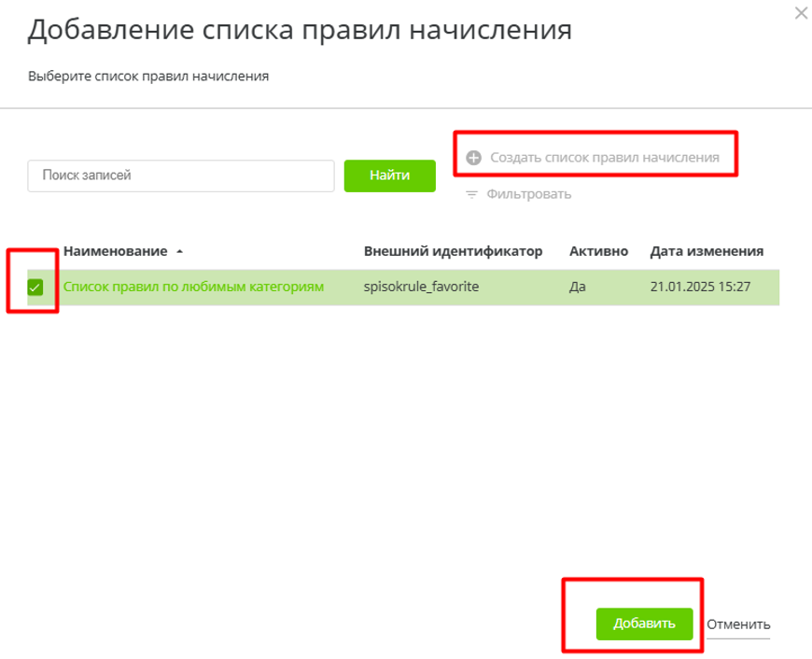The width and height of the screenshot is (812, 659).
Task: Uncheck the checkbox for the favorite categories row
Action: tap(35, 287)
